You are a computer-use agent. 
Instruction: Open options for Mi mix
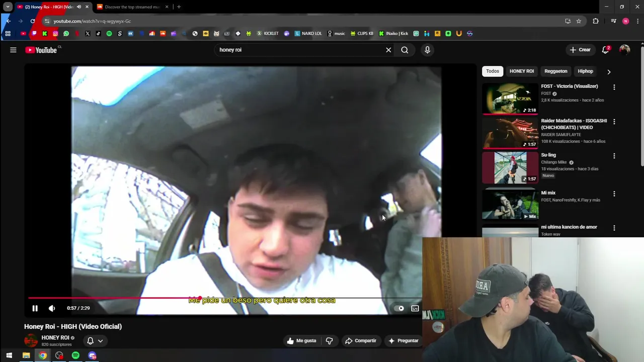(x=614, y=194)
